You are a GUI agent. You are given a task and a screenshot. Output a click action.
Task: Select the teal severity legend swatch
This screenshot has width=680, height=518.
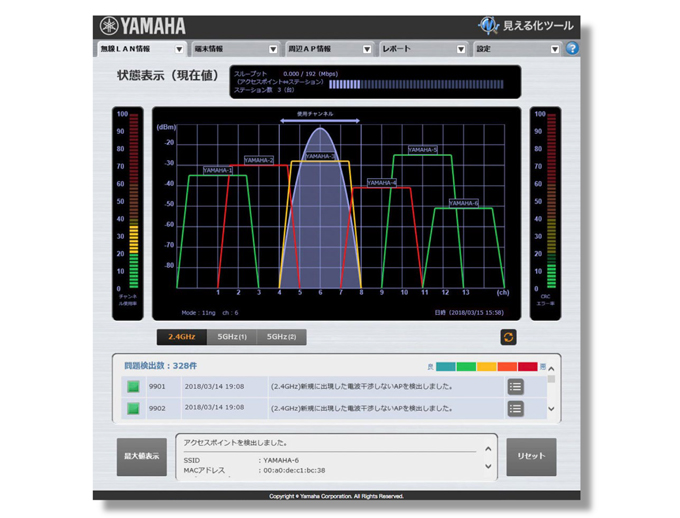445,367
